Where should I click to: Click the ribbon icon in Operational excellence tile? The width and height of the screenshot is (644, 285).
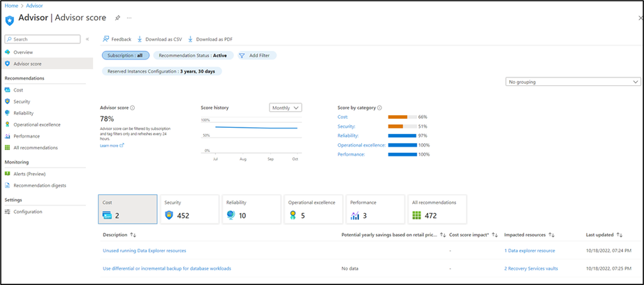coord(293,215)
